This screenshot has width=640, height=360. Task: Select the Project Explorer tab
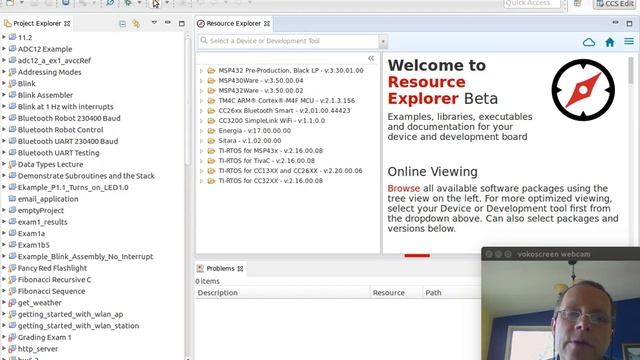point(37,23)
